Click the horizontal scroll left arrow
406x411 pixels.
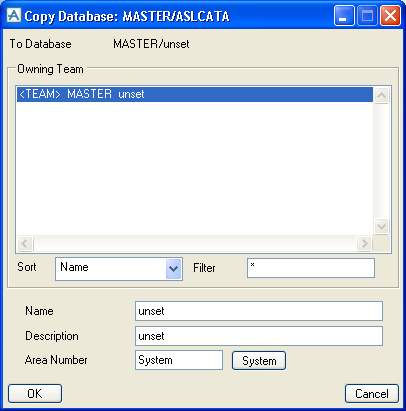25,243
